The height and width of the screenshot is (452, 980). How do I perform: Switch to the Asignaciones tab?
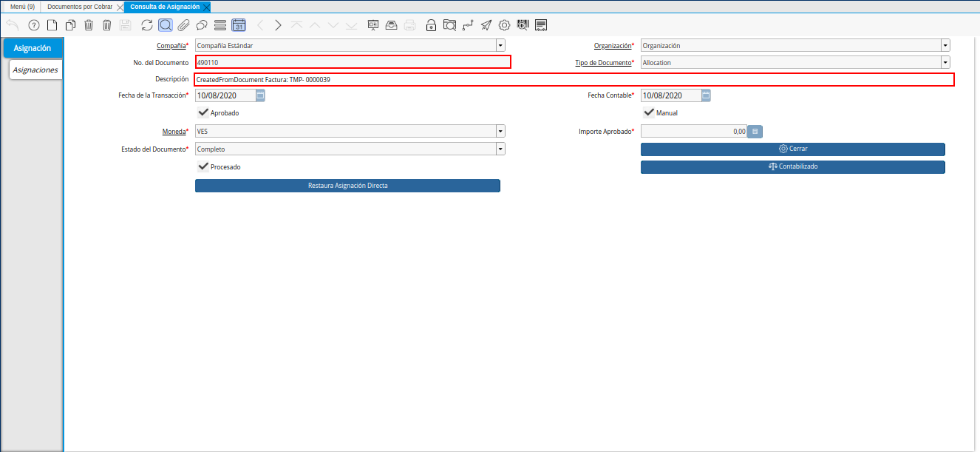click(35, 70)
